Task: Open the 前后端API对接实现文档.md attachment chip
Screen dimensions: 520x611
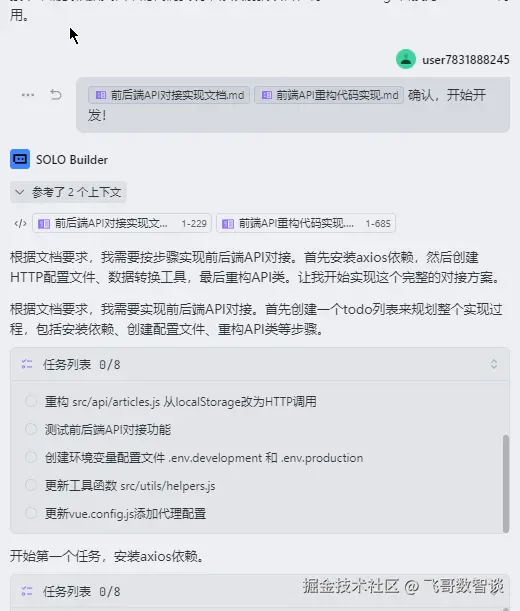Action: pos(169,95)
